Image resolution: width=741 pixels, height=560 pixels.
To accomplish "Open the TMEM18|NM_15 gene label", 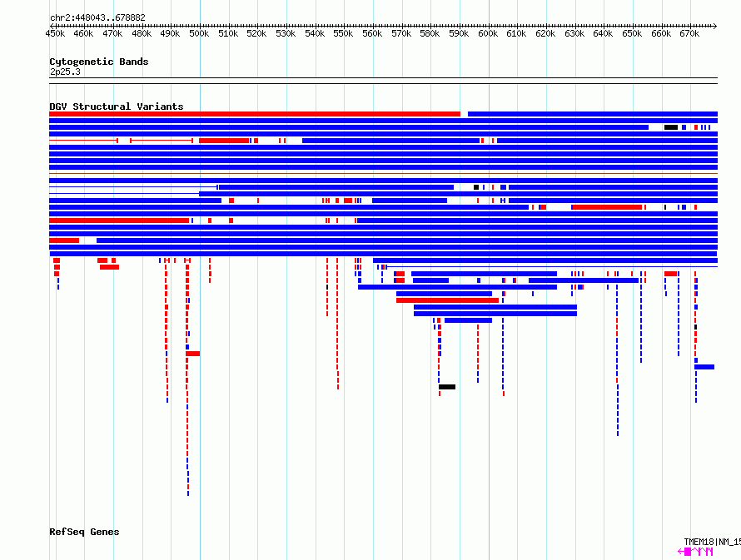I will tap(712, 542).
